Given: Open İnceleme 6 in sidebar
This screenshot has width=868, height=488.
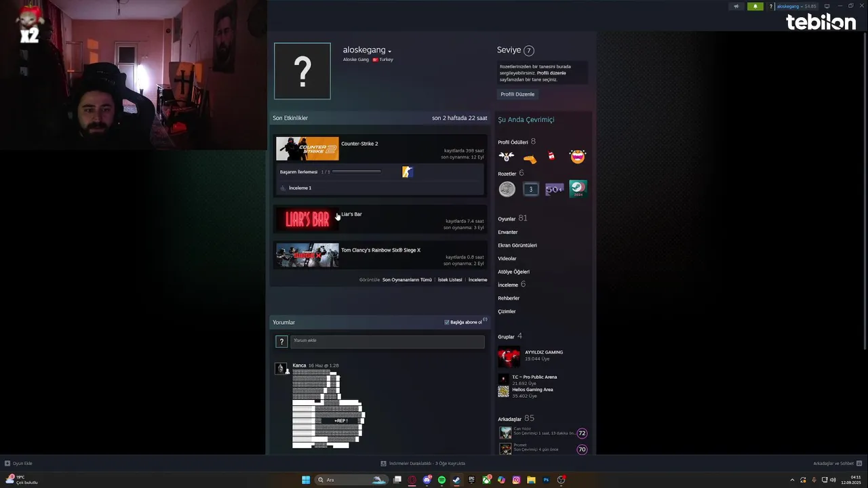Looking at the screenshot, I should click(x=512, y=285).
